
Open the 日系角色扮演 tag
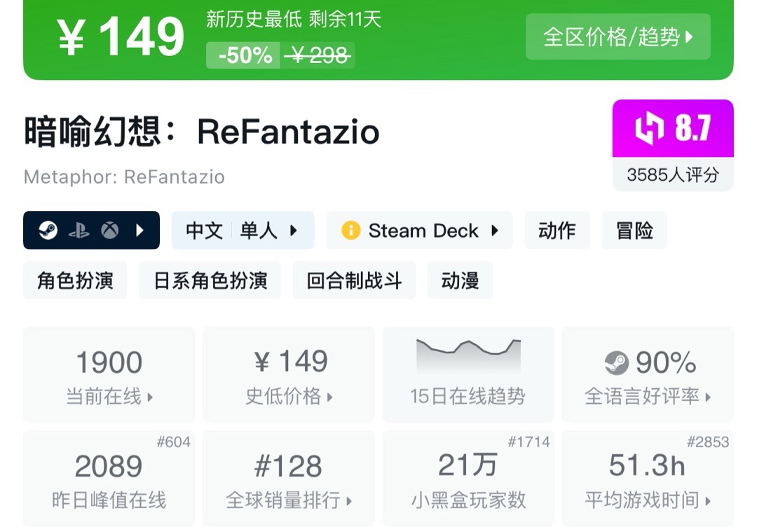(x=210, y=281)
